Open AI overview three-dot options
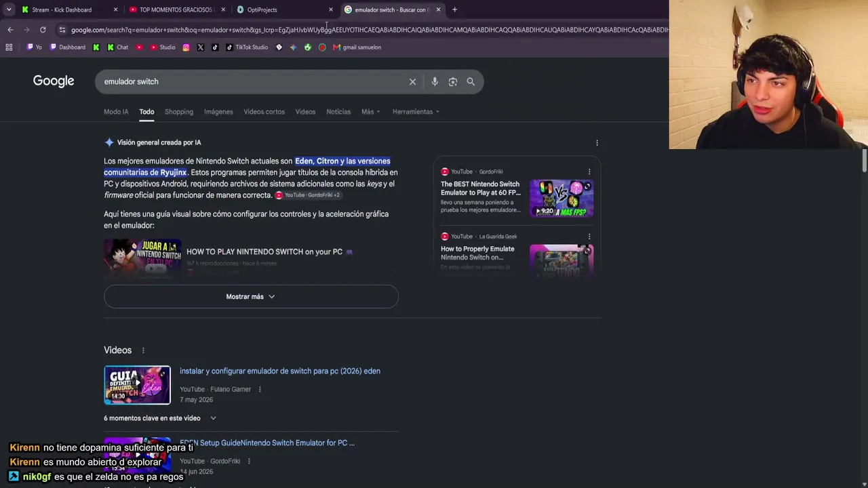 click(597, 143)
